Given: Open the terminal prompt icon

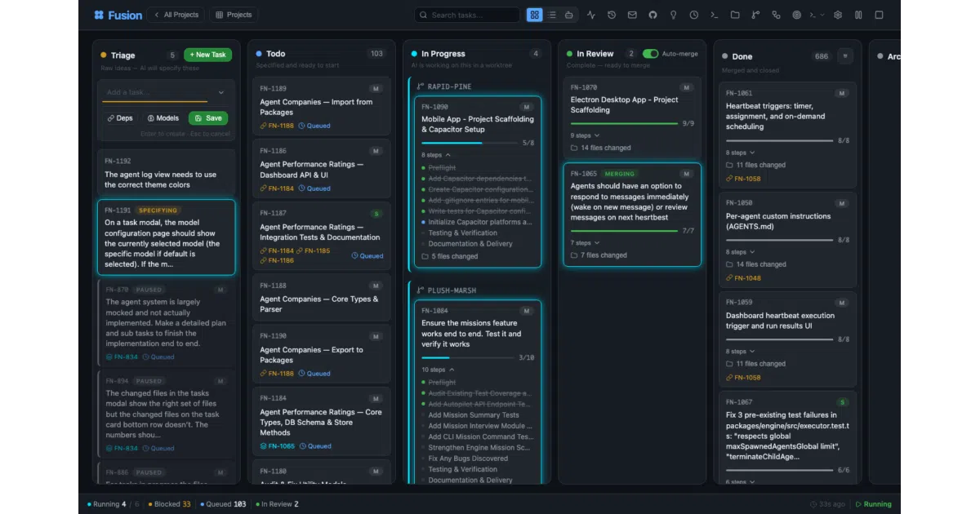Looking at the screenshot, I should (x=715, y=15).
